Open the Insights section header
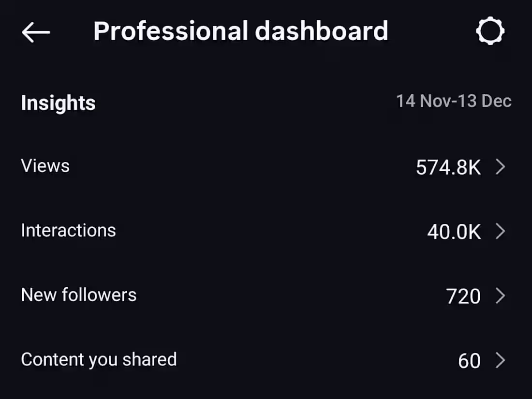 pos(58,103)
